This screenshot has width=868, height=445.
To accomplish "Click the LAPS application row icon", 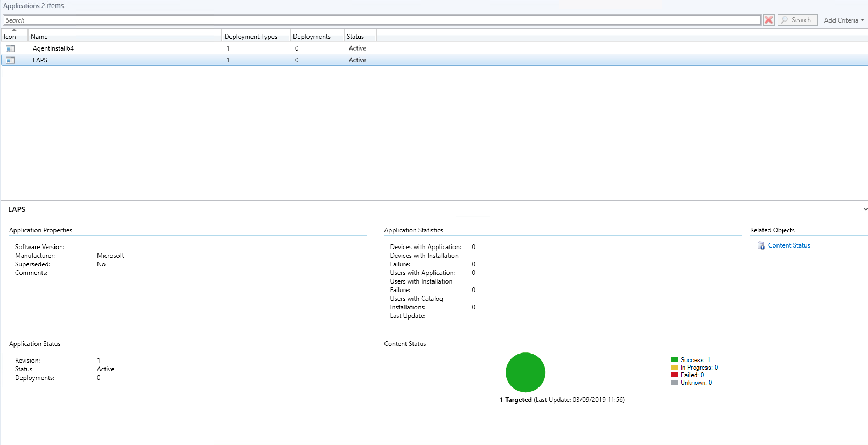I will 10,60.
